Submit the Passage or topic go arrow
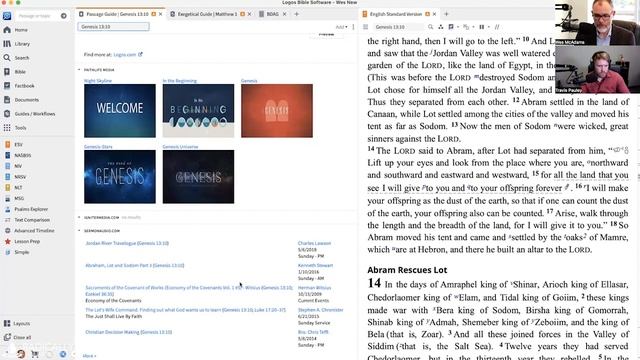This screenshot has width=640, height=360. pos(64,16)
